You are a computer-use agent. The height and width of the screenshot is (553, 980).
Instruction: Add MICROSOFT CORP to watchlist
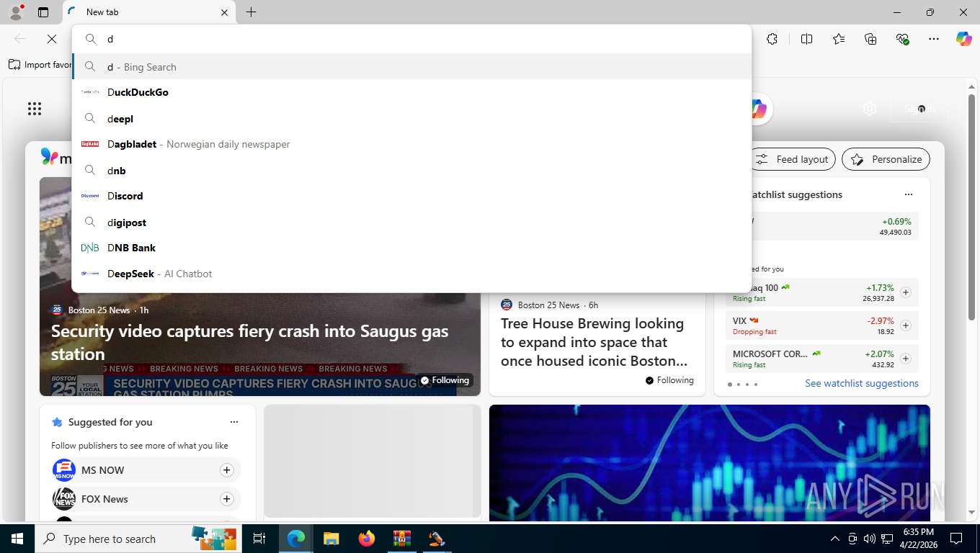click(906, 359)
